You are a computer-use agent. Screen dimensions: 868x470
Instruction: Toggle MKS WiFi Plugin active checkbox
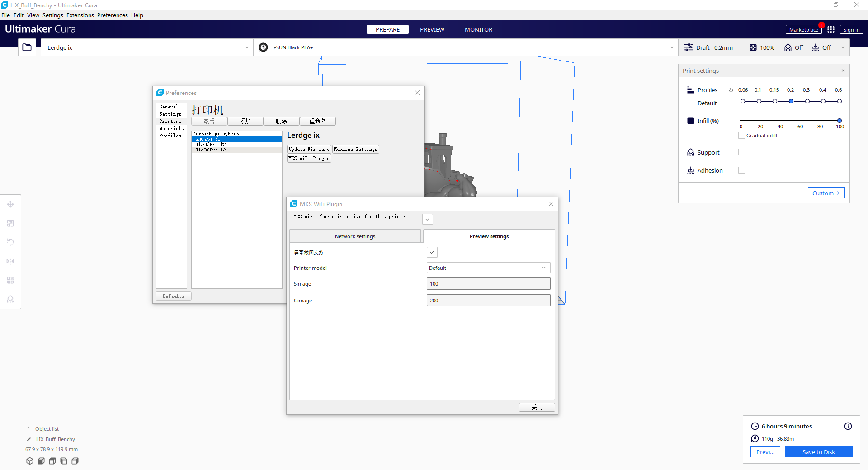coord(427,219)
